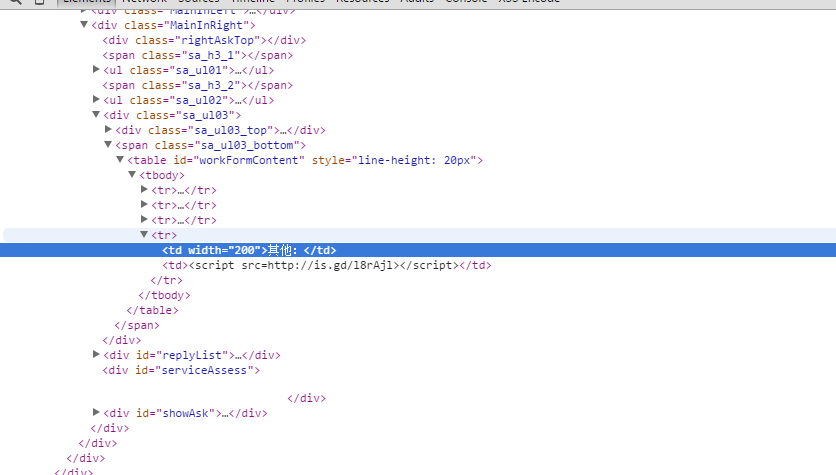This screenshot has height=475, width=836.
Task: Select the td containing script src is.gd
Action: coord(327,265)
